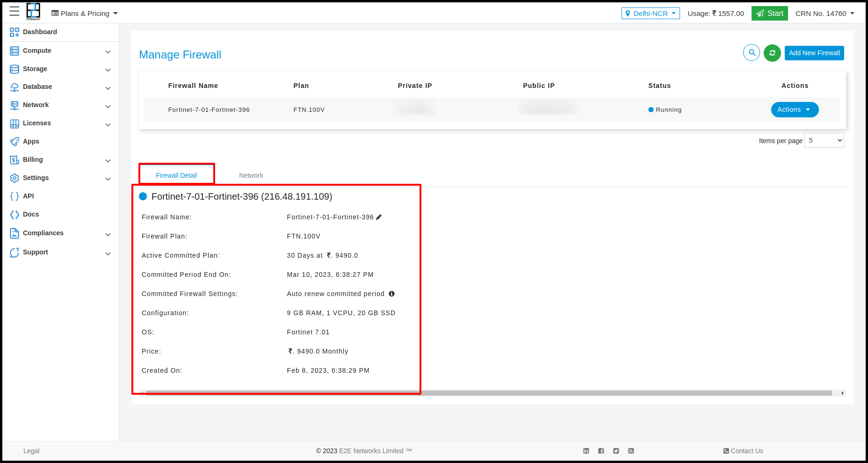868x463 pixels.
Task: Click the Network icon in sidebar
Action: pyautogui.click(x=14, y=105)
